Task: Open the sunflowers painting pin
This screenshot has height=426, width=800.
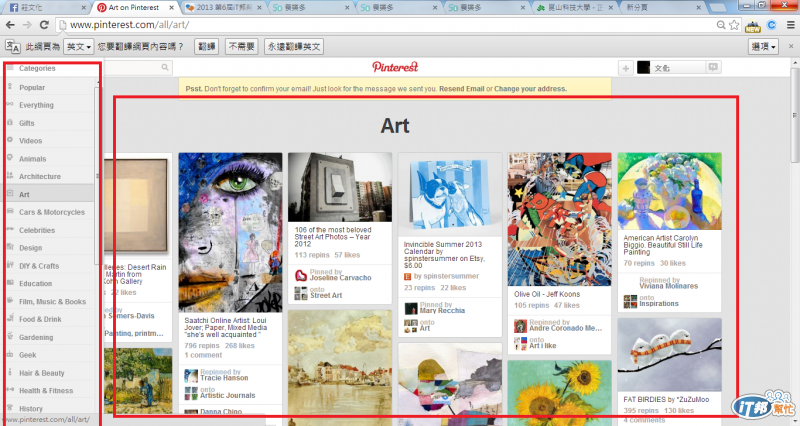Action: click(560, 392)
